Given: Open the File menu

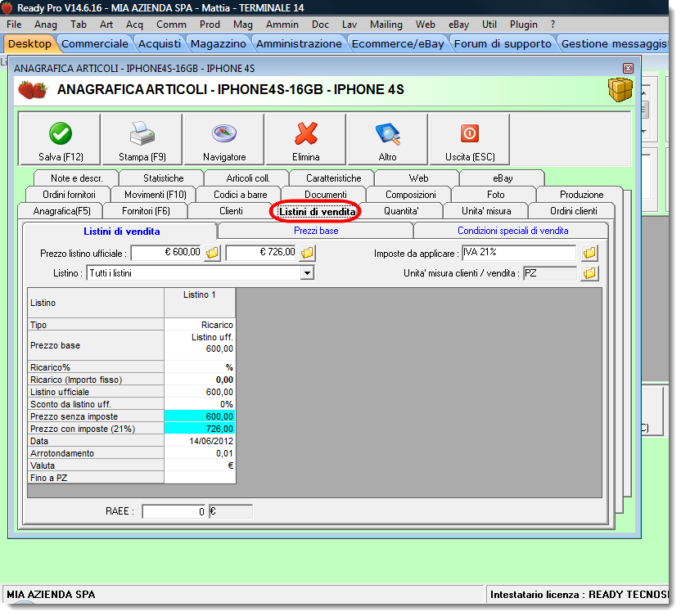Looking at the screenshot, I should pos(14,25).
